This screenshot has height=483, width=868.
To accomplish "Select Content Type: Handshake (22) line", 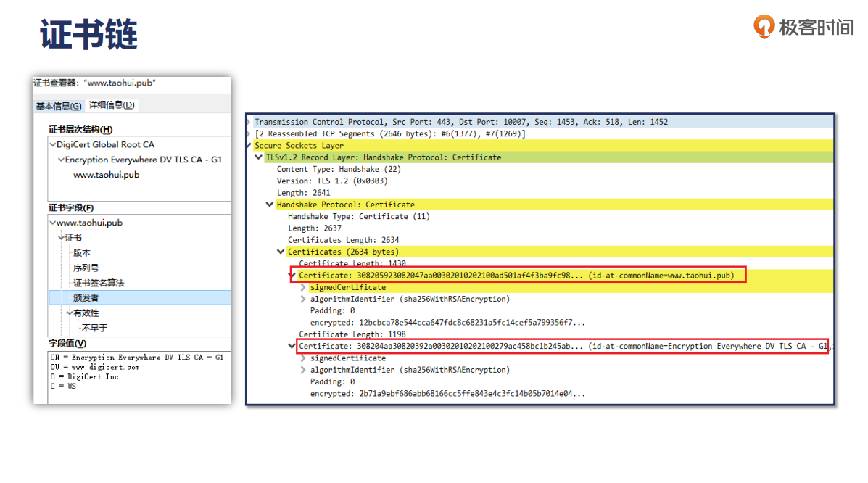I will tap(339, 169).
